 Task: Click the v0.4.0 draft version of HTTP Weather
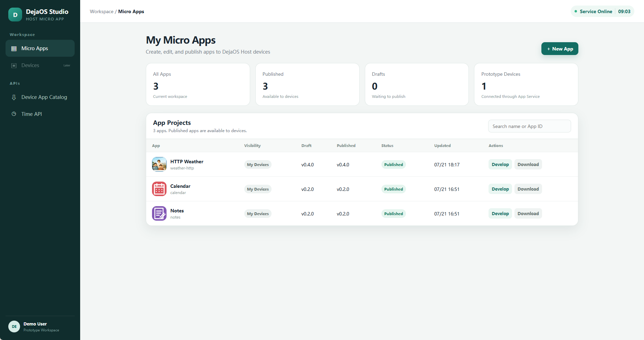pyautogui.click(x=307, y=165)
